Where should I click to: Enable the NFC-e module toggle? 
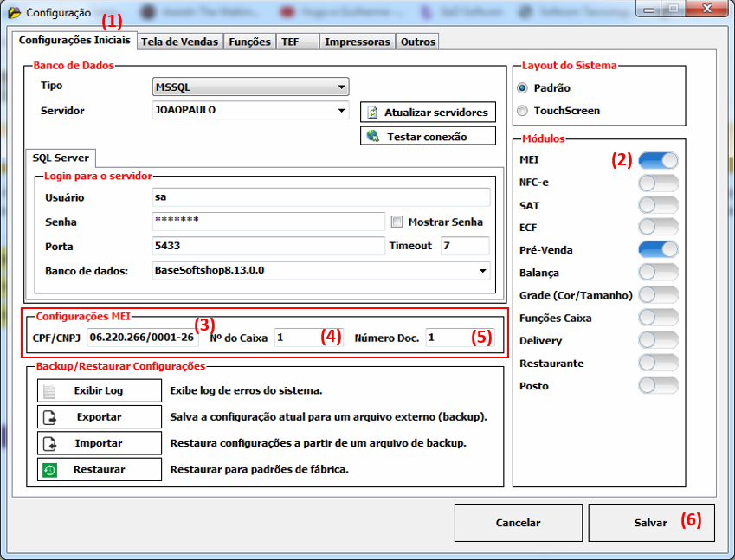coord(658,183)
